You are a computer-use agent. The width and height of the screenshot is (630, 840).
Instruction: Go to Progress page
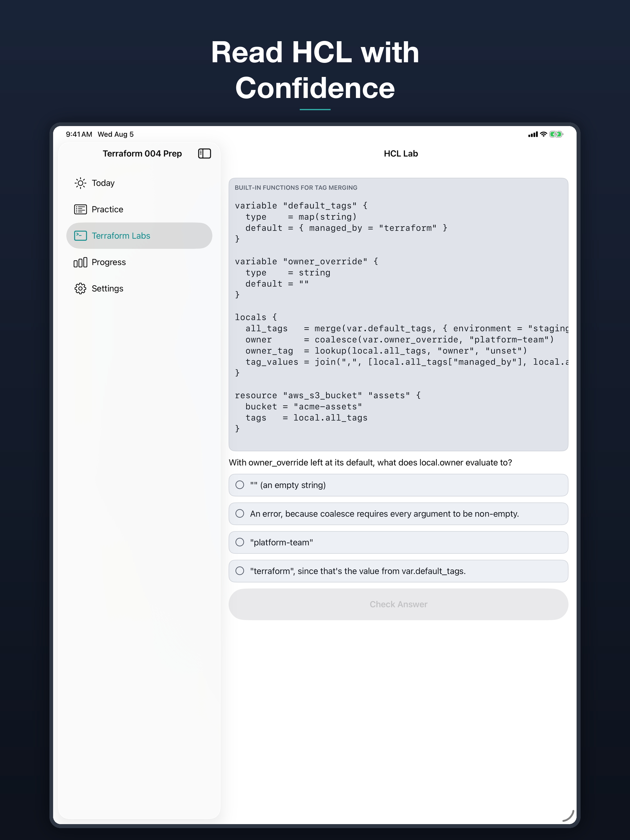(x=139, y=262)
